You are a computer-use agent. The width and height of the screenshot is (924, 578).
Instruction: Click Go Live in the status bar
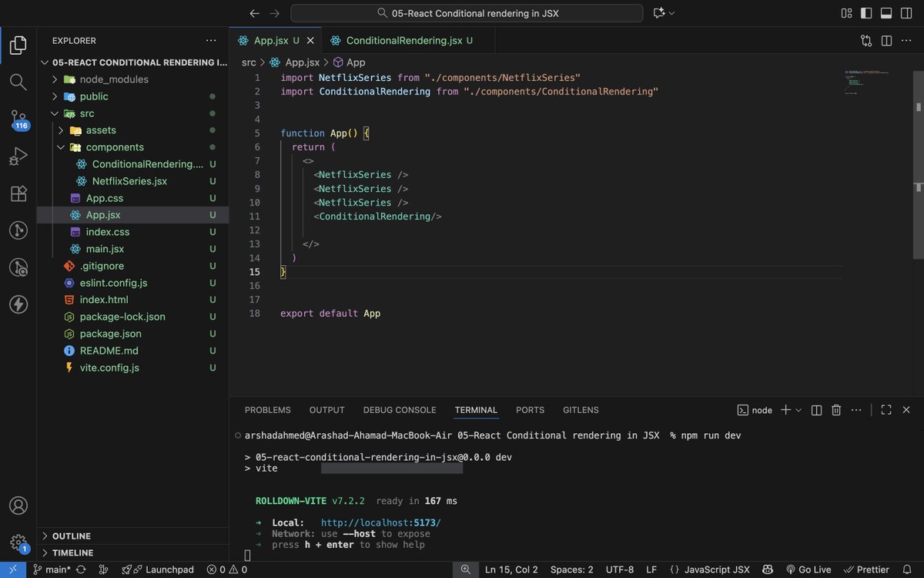[808, 569]
